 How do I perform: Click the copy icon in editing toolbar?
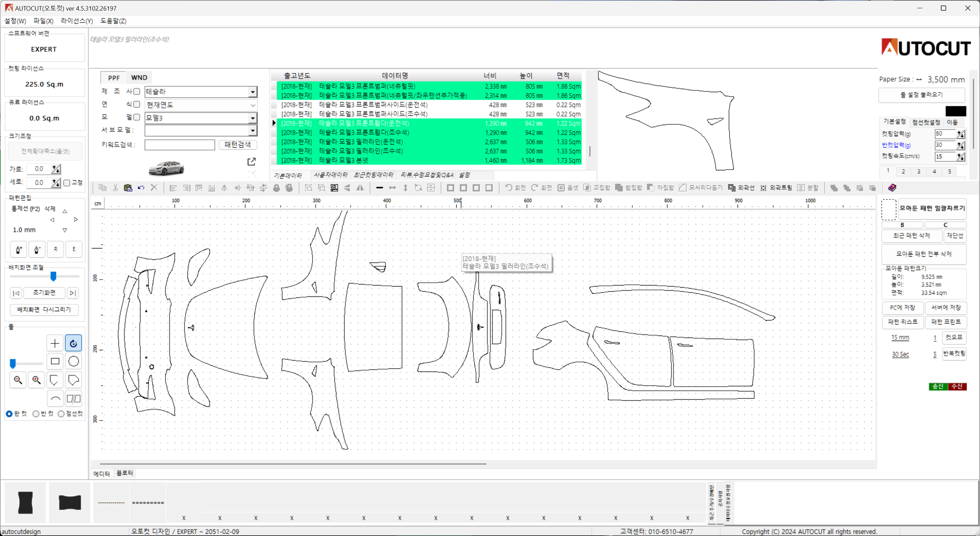(103, 187)
